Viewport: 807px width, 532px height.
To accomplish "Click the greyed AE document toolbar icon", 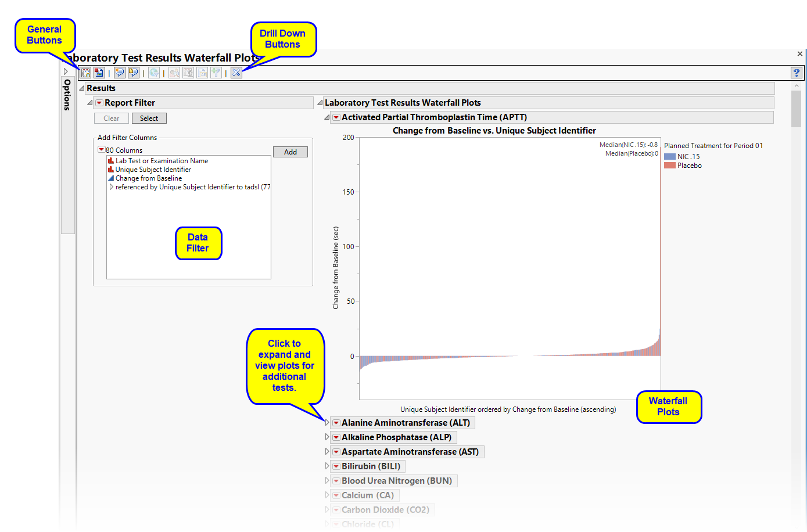I will [x=202, y=73].
